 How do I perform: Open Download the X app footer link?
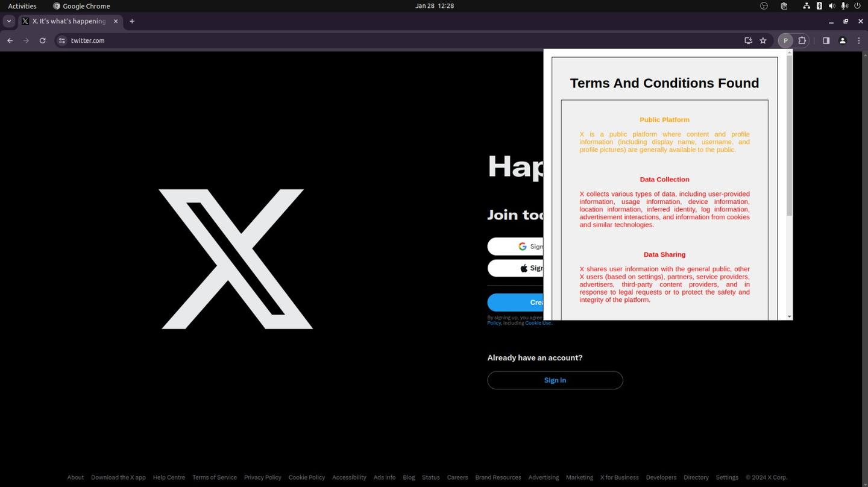[x=118, y=477]
